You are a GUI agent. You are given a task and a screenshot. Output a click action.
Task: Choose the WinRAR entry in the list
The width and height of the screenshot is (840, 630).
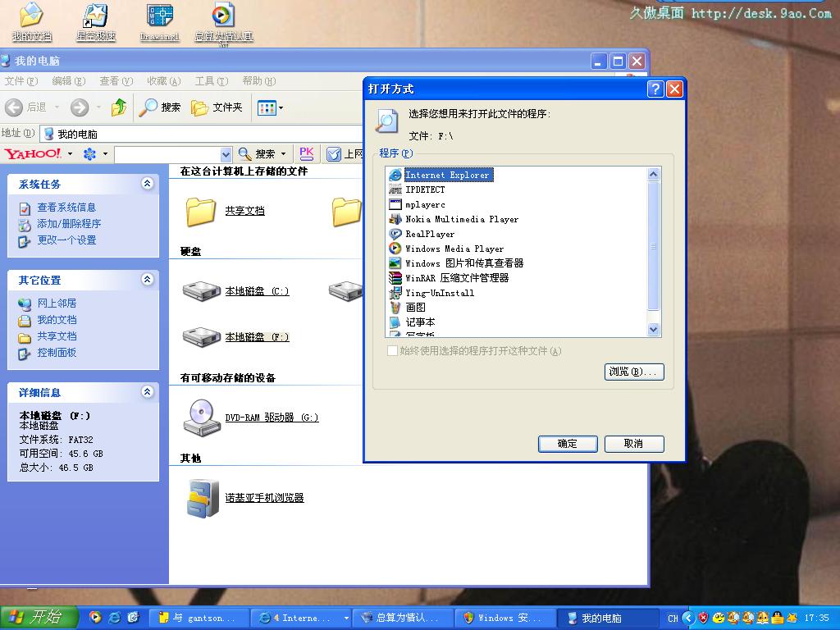[x=456, y=278]
